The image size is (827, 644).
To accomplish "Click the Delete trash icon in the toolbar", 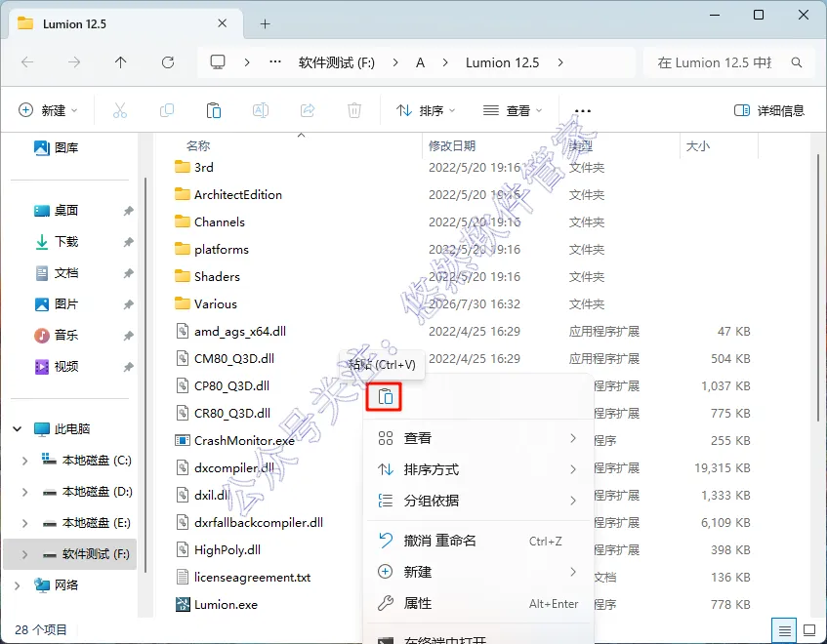I will coord(354,110).
